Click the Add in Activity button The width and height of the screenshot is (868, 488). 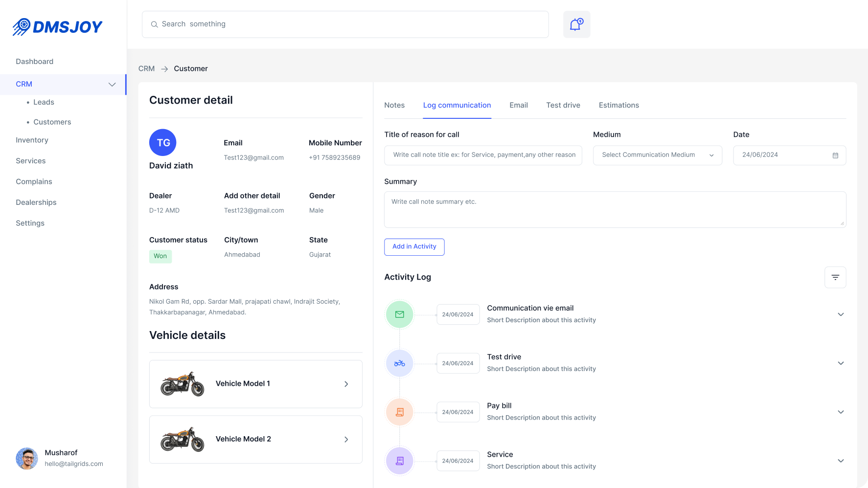414,247
